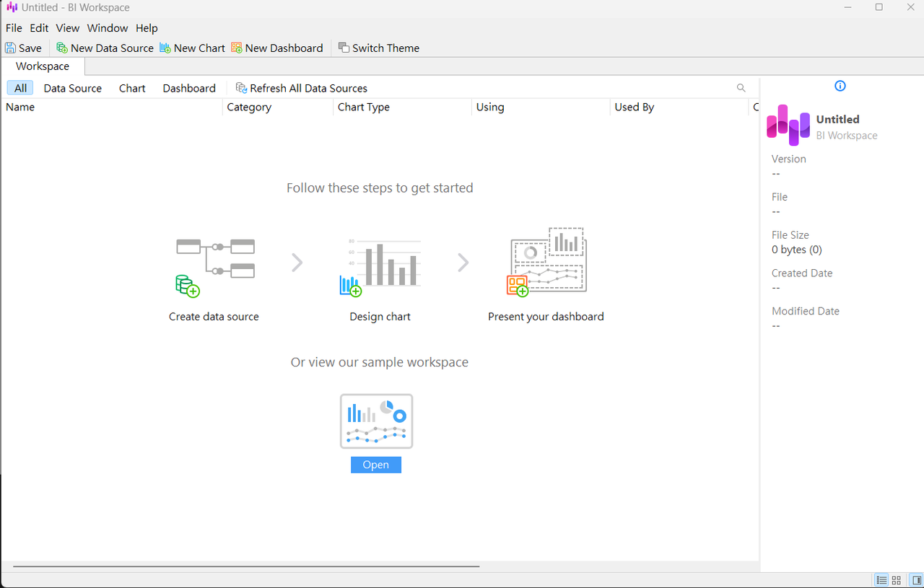This screenshot has height=588, width=924.
Task: Select the All filter
Action: tap(20, 88)
